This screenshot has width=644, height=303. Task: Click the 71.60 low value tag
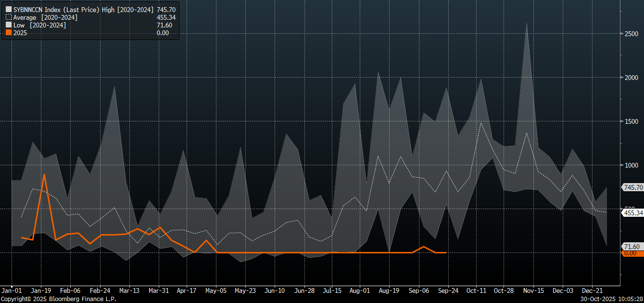631,247
